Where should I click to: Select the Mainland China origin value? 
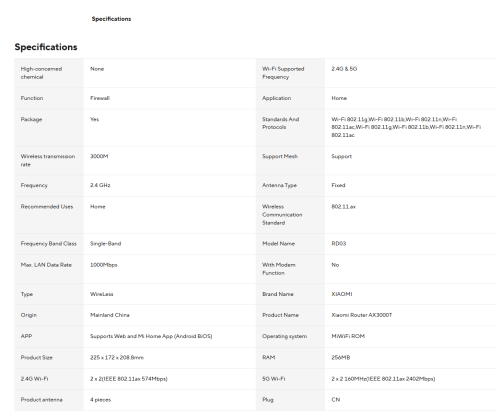tap(110, 315)
